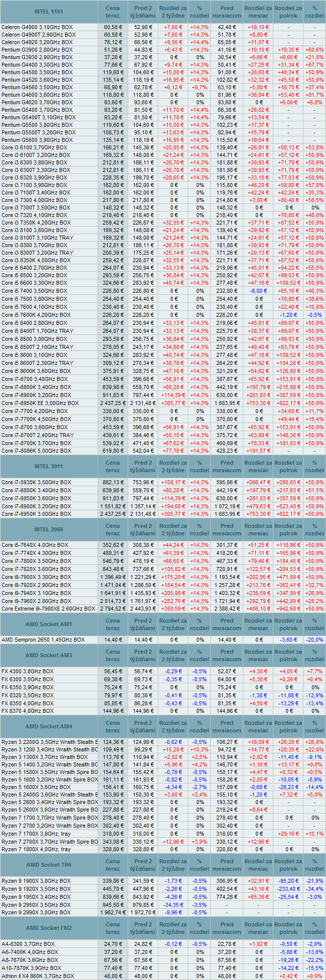Click the 1 962,74 € current price cell

pyautogui.click(x=112, y=912)
